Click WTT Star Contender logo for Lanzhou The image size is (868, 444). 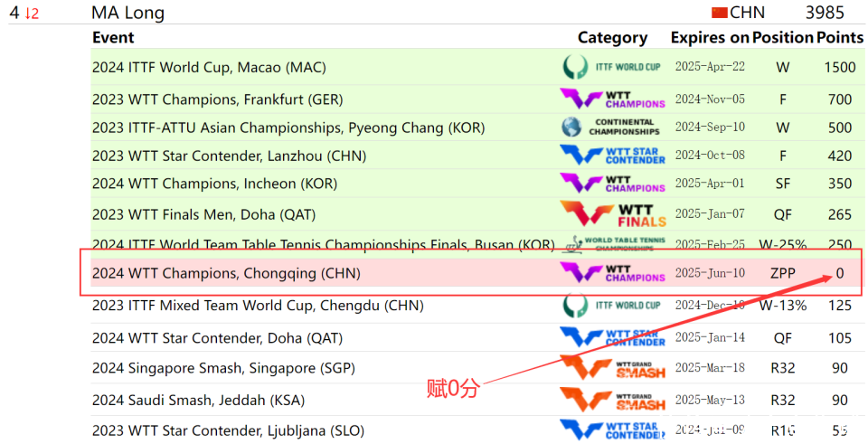click(x=612, y=156)
